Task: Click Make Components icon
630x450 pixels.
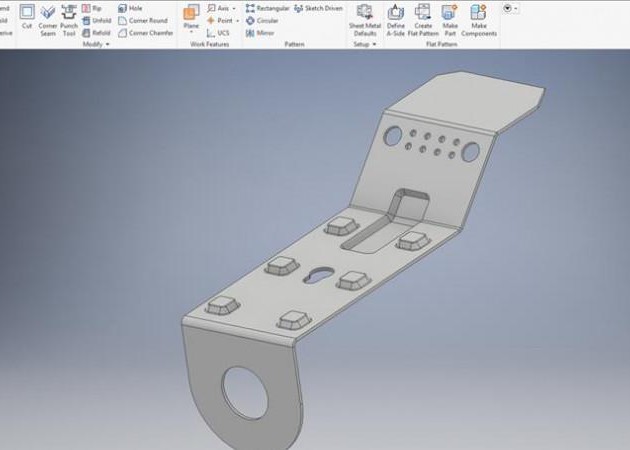Action: click(479, 17)
